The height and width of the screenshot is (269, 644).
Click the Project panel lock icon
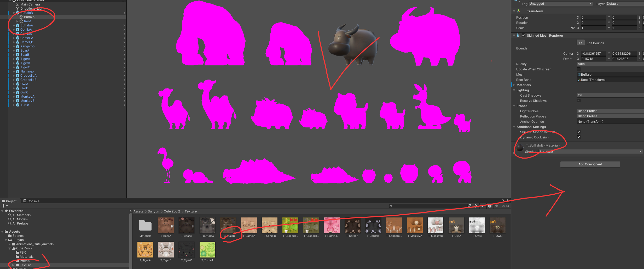pos(503,201)
